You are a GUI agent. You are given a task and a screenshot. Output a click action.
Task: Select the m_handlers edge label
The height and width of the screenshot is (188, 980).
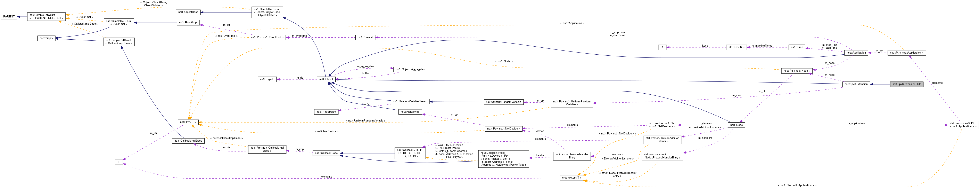(x=705, y=138)
